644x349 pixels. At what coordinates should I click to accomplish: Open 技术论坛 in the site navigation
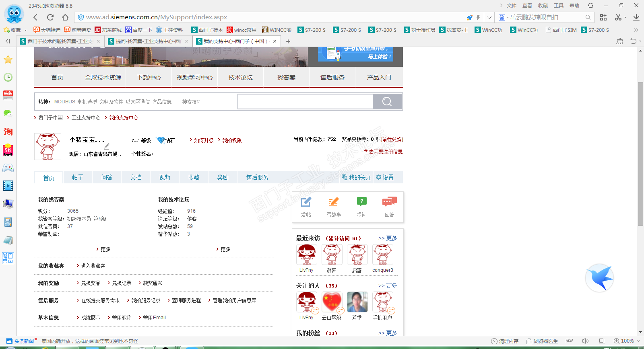point(241,77)
